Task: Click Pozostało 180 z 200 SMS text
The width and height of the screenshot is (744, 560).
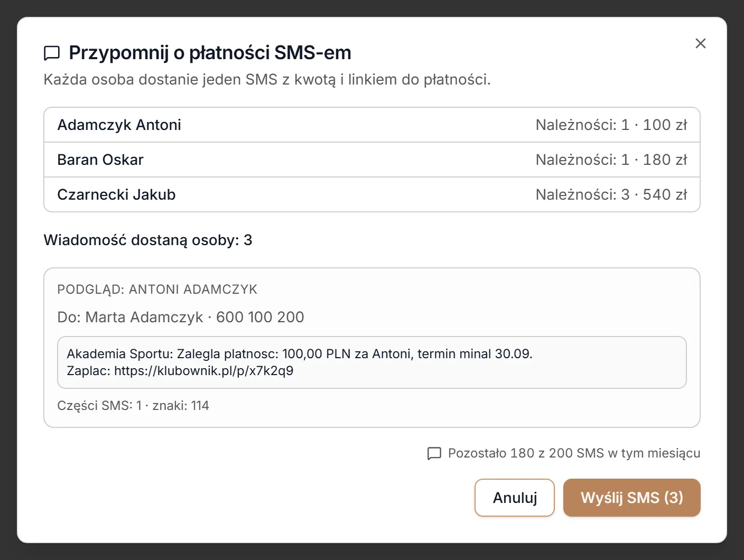Action: click(574, 453)
